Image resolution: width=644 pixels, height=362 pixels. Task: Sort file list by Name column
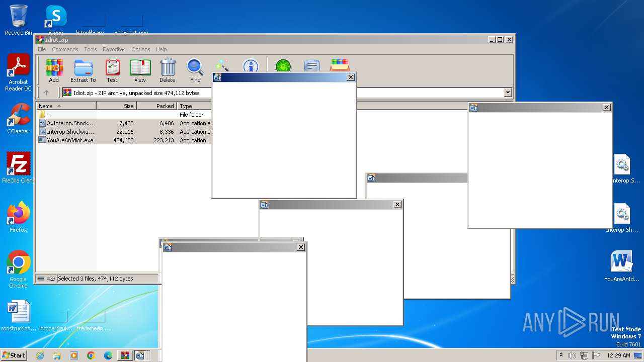tap(66, 106)
